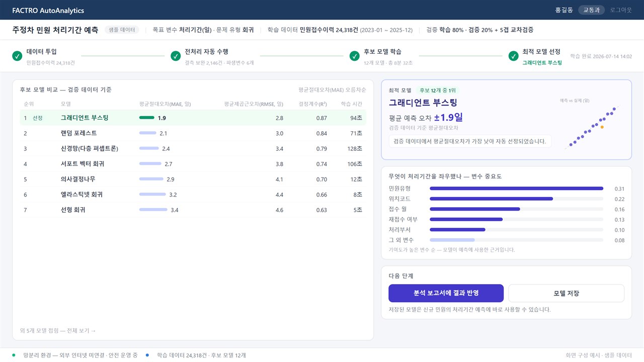Click the 결측 보완 2,146건 · 파생변수 6개 text

click(x=219, y=63)
